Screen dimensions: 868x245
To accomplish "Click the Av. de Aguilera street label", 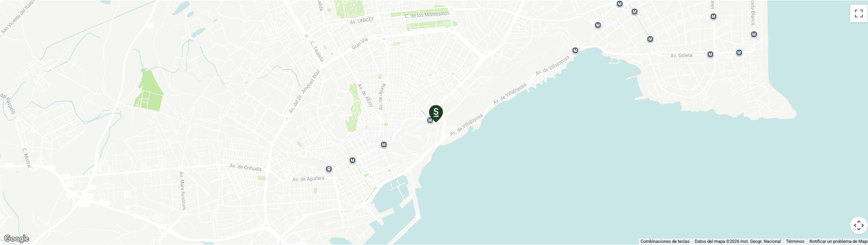I will (308, 179).
